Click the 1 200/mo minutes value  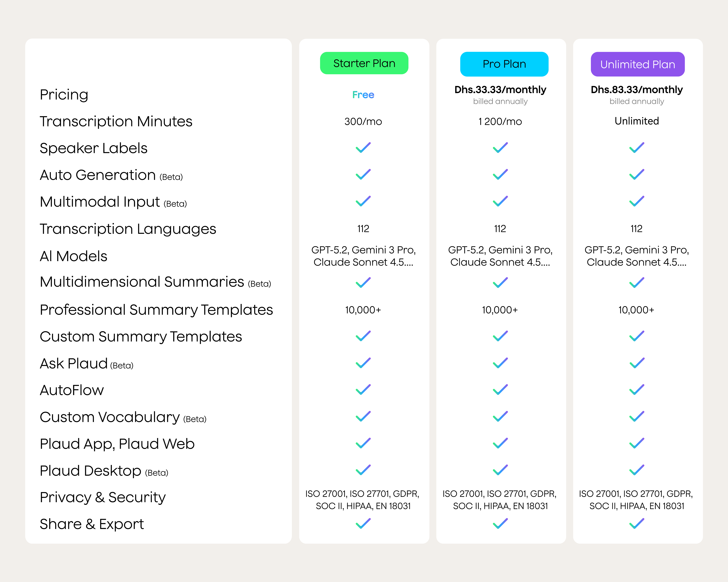500,121
